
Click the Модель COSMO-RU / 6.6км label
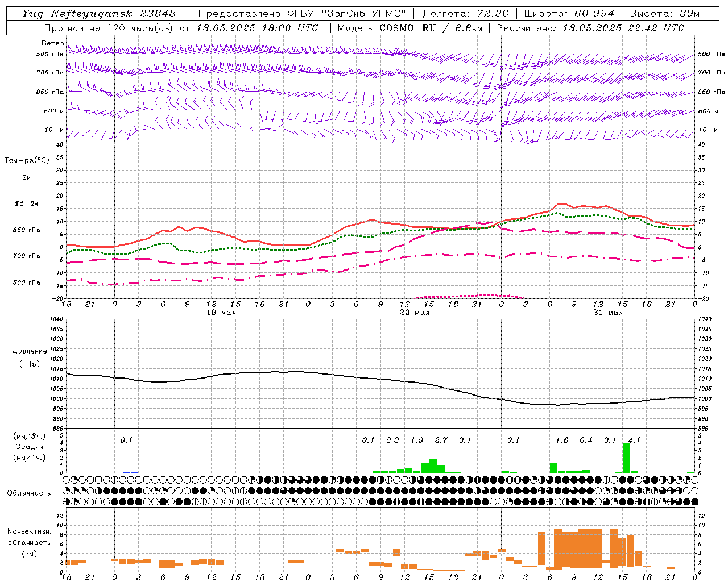410,28
